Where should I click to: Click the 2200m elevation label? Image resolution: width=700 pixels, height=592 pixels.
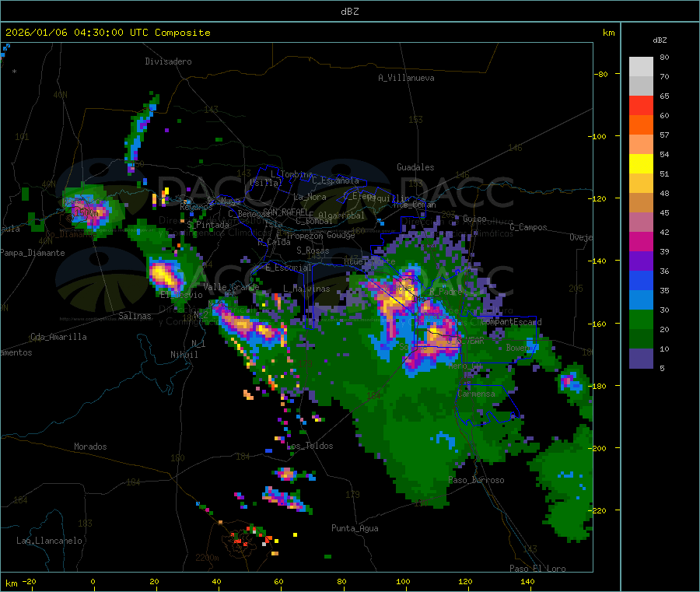point(207,558)
